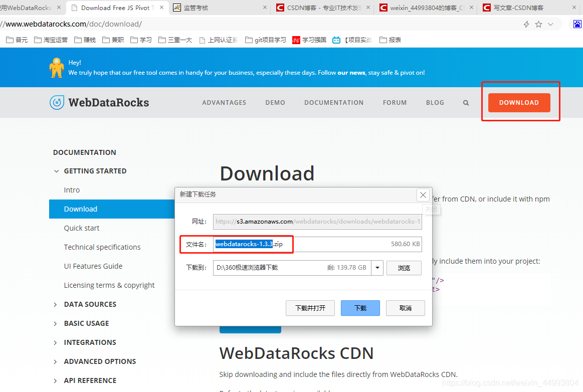Open the 兼职 bookmark folder

coord(113,40)
